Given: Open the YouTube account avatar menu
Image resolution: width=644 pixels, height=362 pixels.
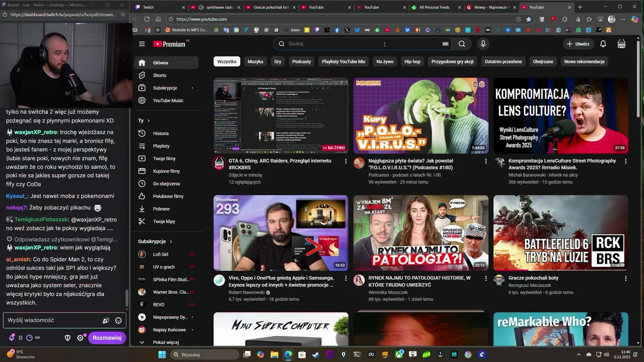Looking at the screenshot, I should coord(621,44).
